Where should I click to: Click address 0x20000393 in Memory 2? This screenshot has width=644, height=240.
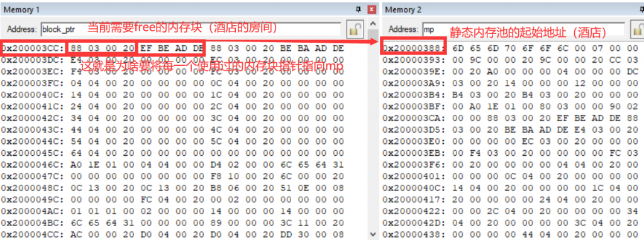(414, 60)
